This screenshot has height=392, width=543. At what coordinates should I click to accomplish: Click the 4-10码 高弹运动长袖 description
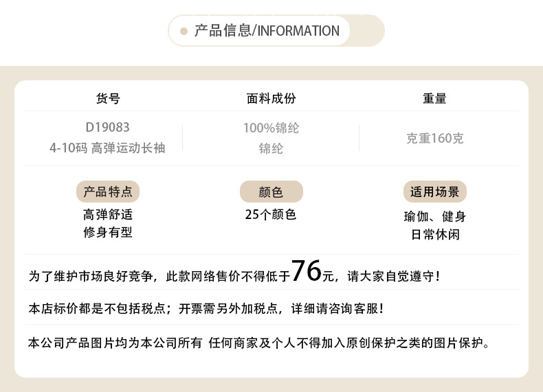[x=108, y=148]
